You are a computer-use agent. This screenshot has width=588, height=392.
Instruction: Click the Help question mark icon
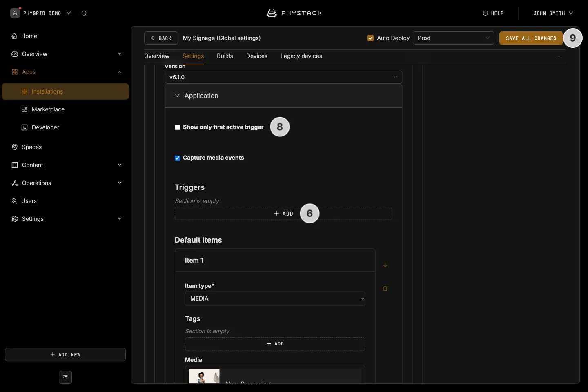tap(486, 13)
